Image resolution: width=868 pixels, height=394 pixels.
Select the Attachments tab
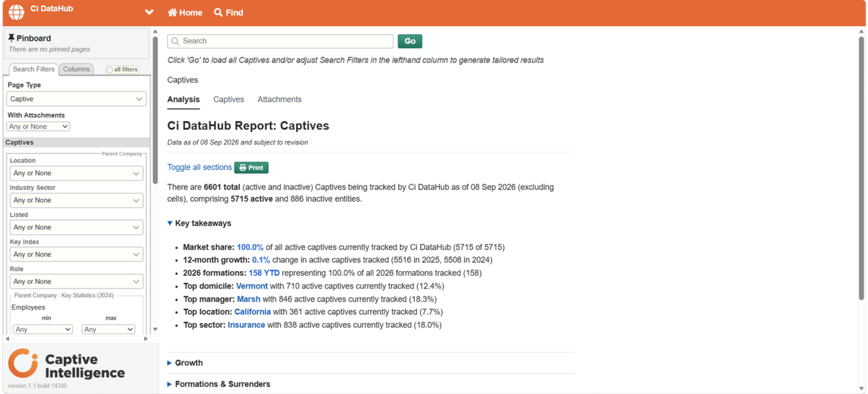pos(279,99)
